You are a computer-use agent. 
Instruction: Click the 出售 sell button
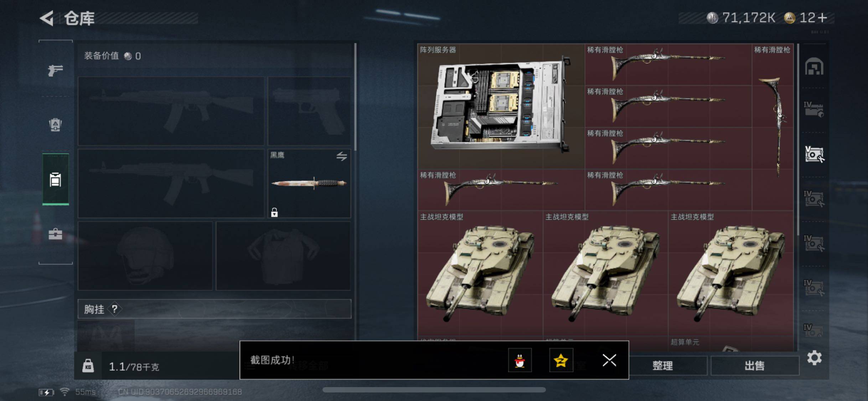pyautogui.click(x=755, y=365)
